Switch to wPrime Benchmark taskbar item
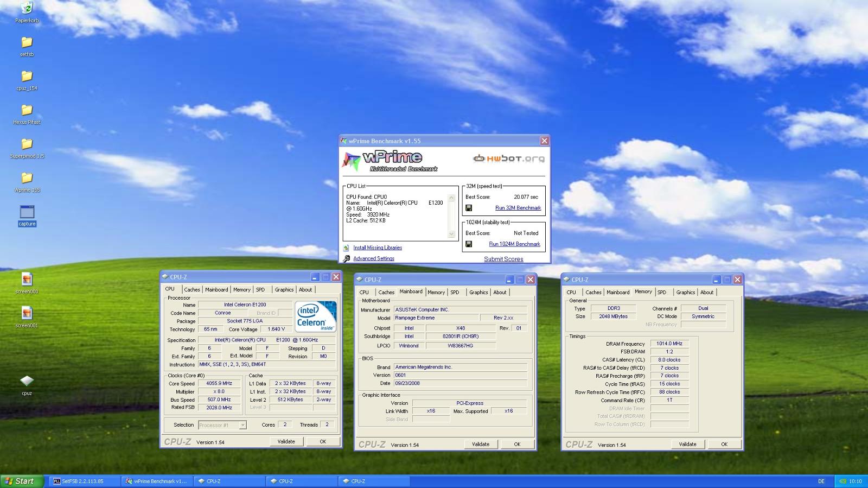The width and height of the screenshot is (868, 488). 157,481
